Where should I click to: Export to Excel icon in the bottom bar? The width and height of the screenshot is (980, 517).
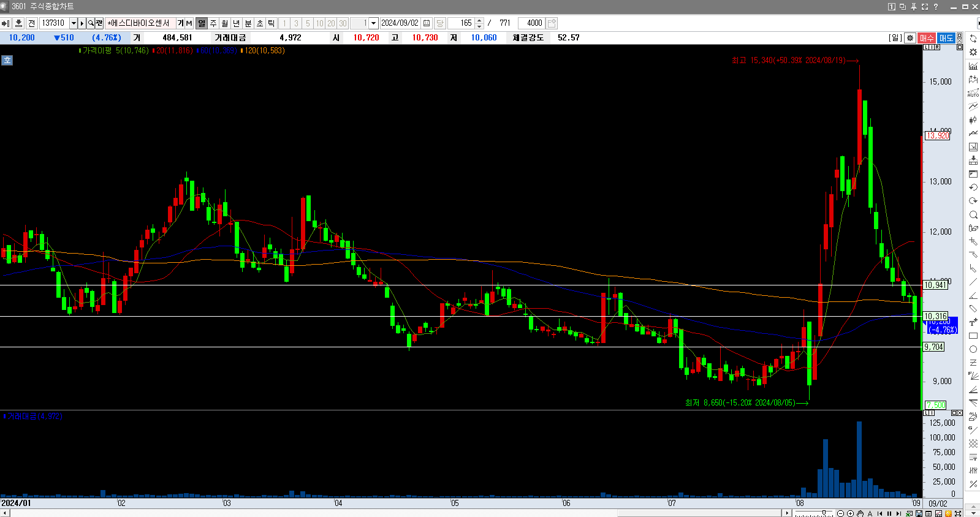coord(909,513)
